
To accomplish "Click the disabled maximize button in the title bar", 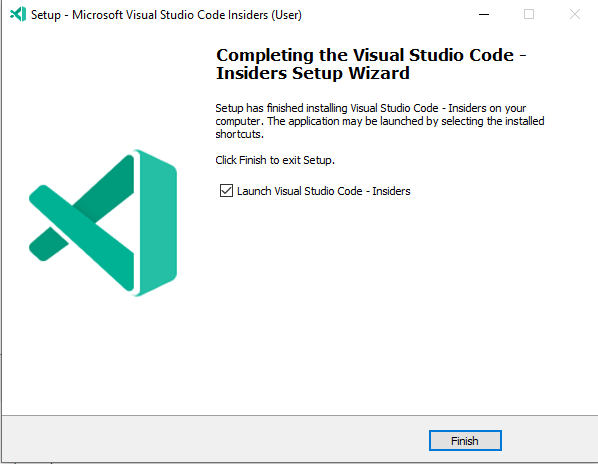I will point(529,14).
